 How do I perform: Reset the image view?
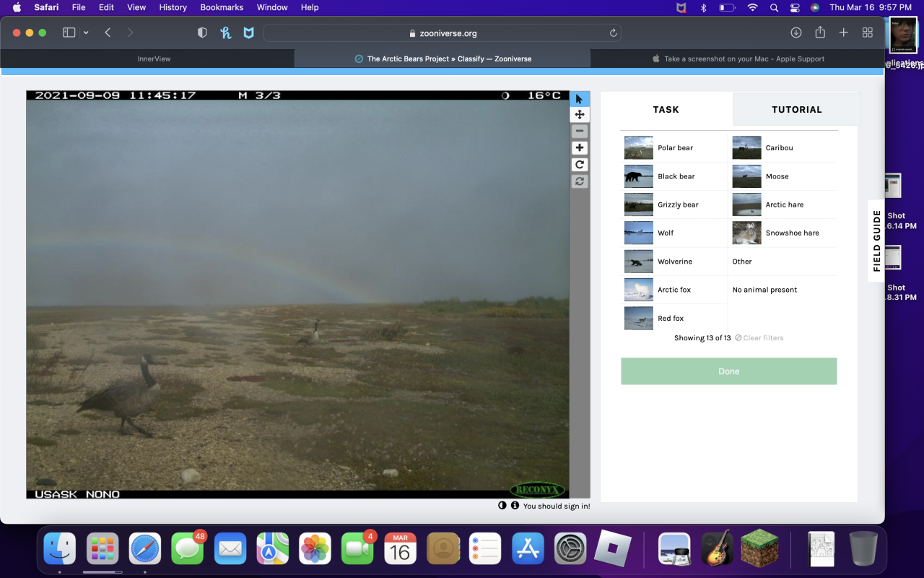tap(580, 181)
